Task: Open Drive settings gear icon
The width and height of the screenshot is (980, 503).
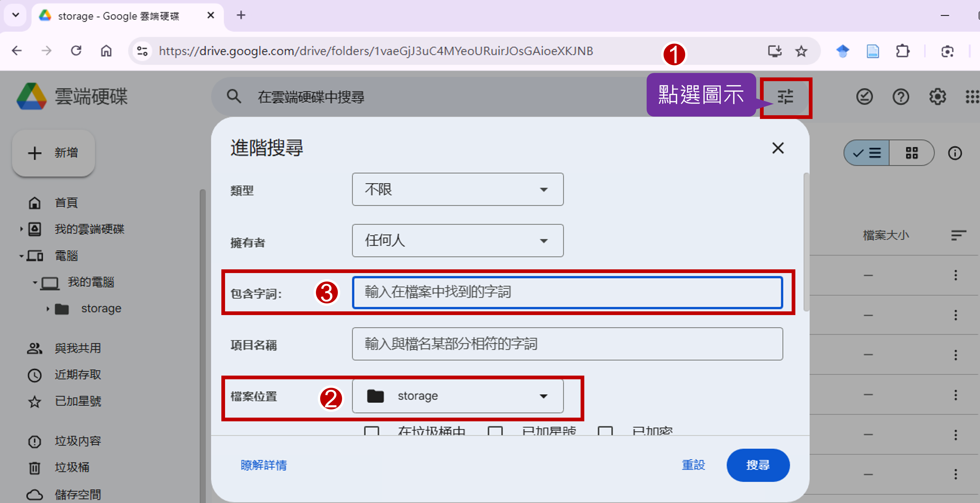Action: [937, 97]
